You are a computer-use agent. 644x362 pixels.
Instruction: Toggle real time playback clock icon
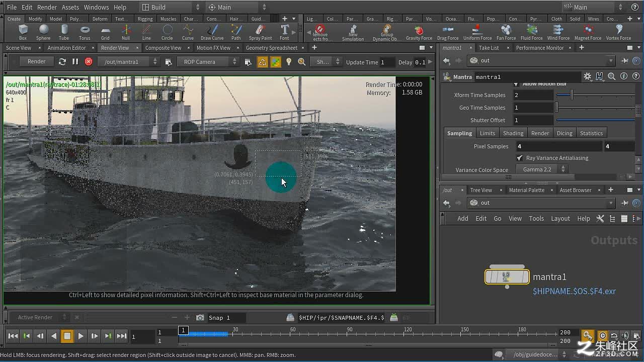603,336
